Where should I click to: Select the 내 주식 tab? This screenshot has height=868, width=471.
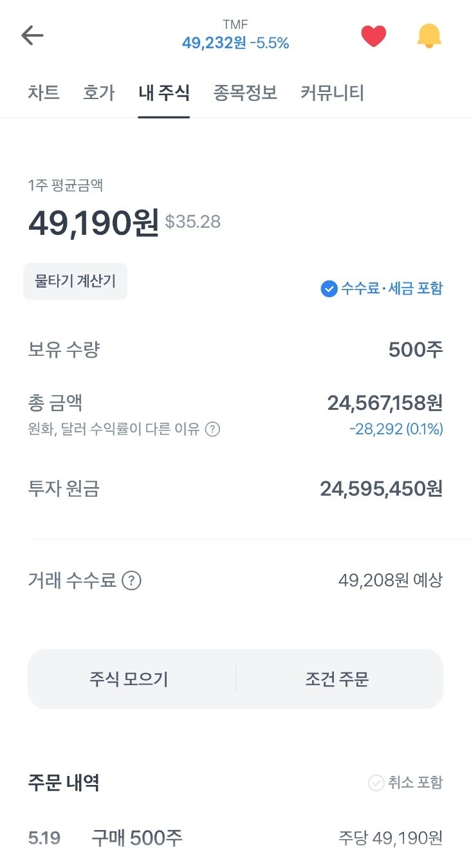coord(164,93)
